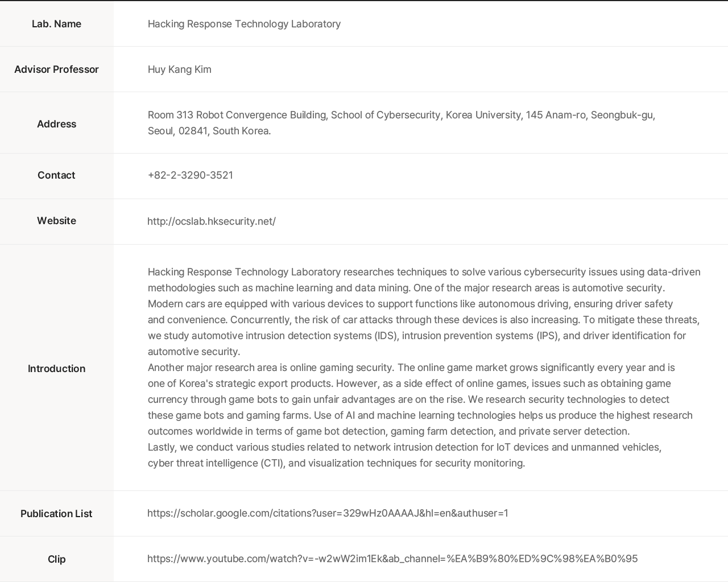Click the line starting "Another major research area"
Image resolution: width=728 pixels, height=582 pixels.
411,368
